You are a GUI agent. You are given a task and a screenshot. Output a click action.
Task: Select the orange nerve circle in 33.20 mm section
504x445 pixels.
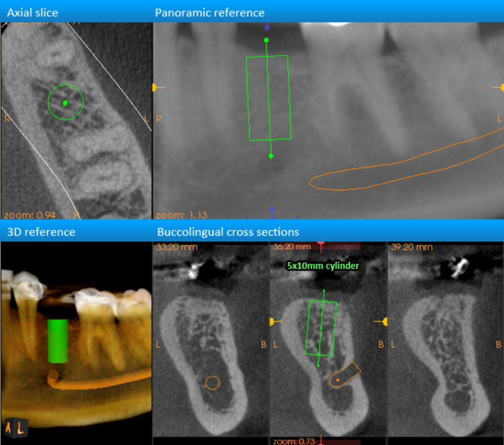click(x=213, y=383)
